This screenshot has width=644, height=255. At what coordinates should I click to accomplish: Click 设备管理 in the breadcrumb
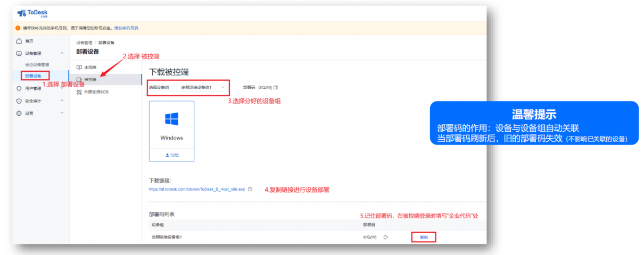coord(84,42)
